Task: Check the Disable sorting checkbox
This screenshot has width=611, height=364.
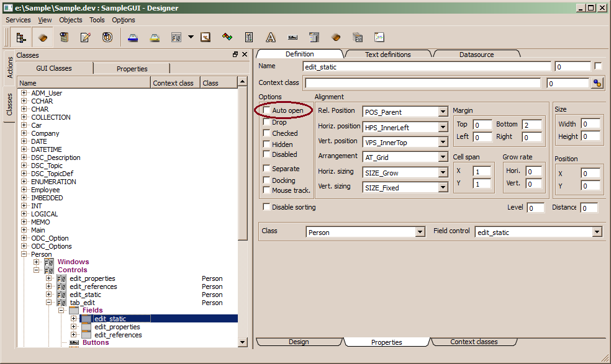Action: (x=267, y=207)
